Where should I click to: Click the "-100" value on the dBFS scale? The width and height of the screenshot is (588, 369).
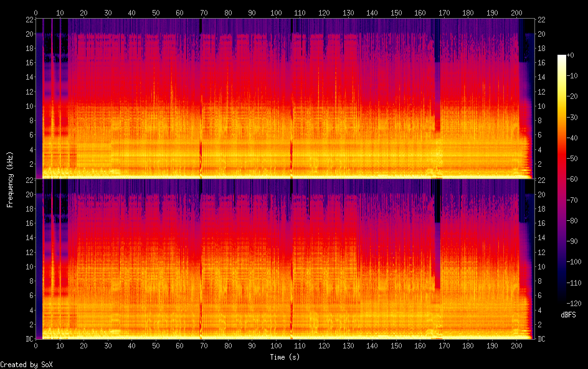574,262
